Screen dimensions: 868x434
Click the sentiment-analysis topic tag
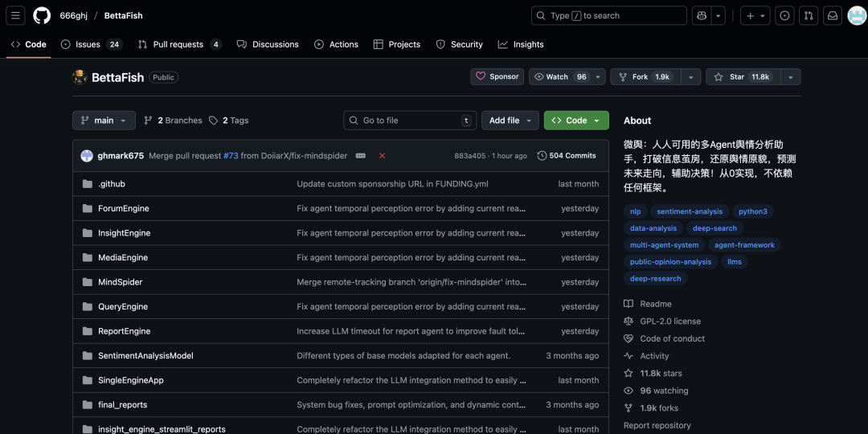690,211
